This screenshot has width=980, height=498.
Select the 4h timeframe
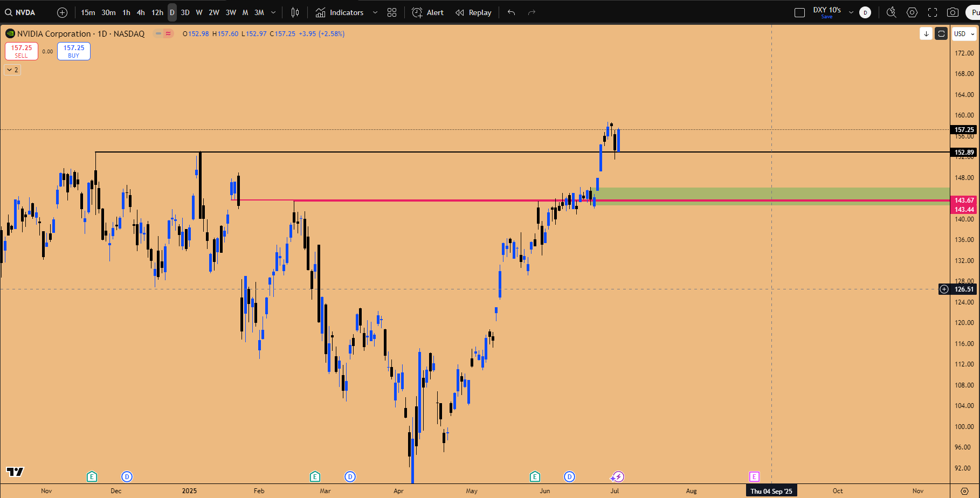(x=141, y=12)
